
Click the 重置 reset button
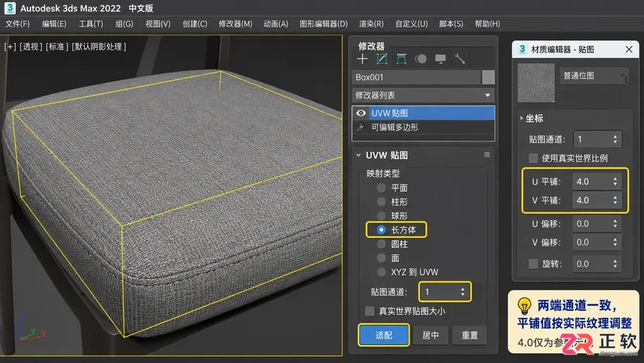click(x=470, y=335)
